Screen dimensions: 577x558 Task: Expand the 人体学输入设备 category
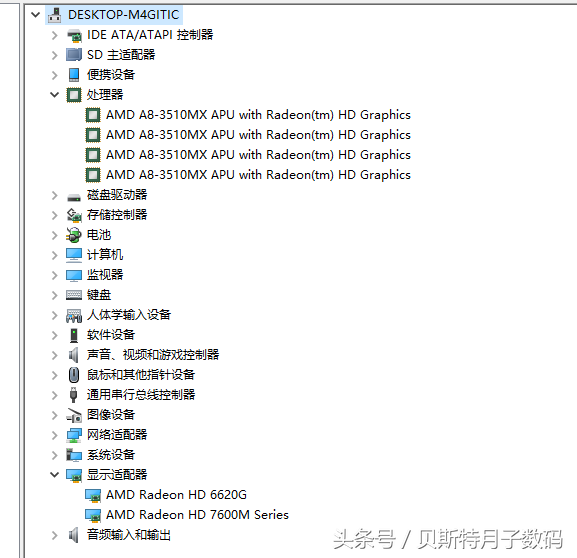55,315
